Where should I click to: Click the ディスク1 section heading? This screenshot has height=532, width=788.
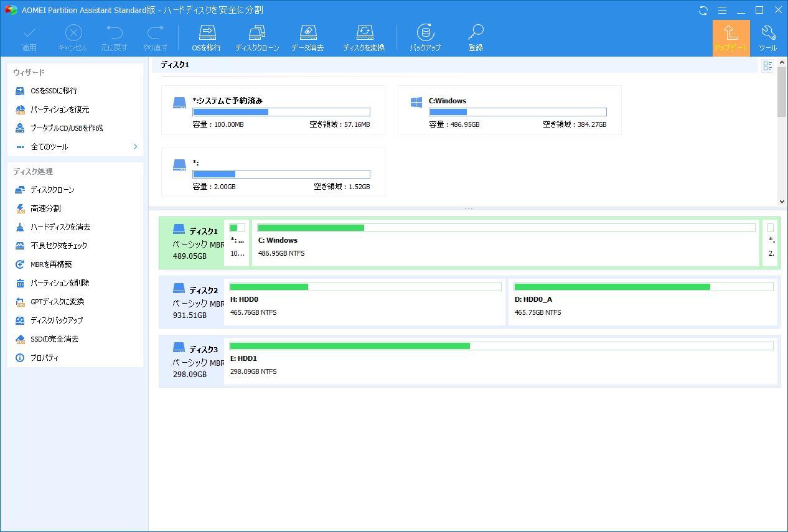coord(175,65)
